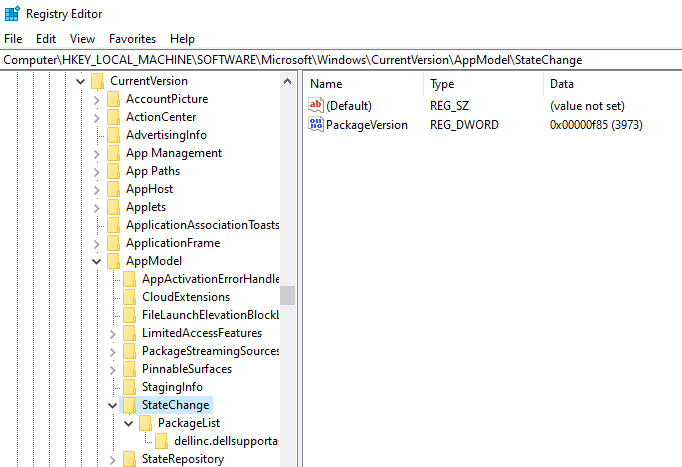This screenshot has height=467, width=682.
Task: Expand the App Paths key
Action: click(x=97, y=172)
